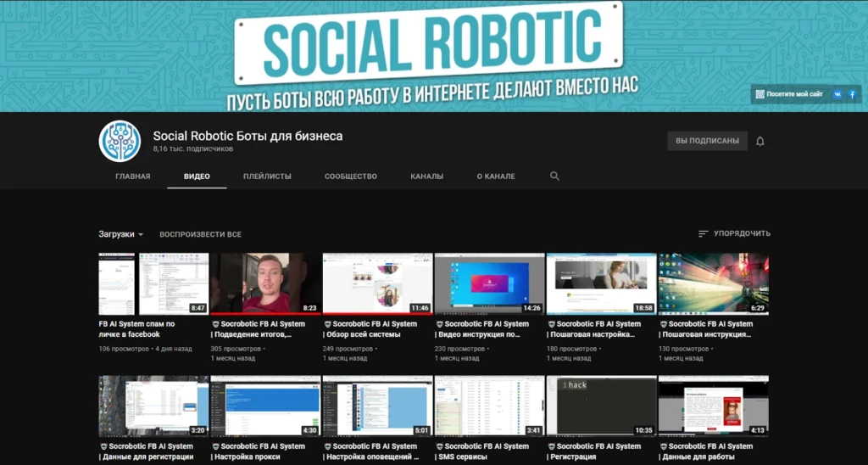The image size is (868, 465).
Task: Click the 8,16 тыс. подписчиков text
Action: 193,149
